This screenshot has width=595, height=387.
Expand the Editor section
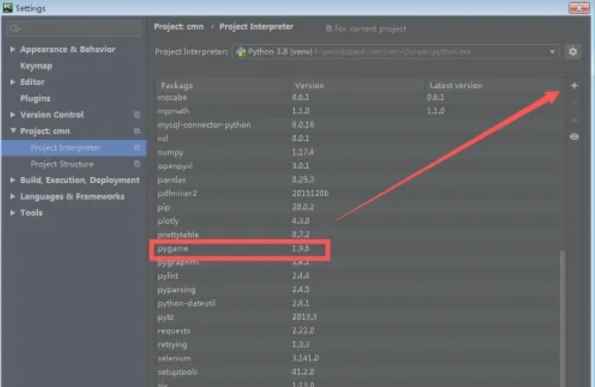point(12,82)
